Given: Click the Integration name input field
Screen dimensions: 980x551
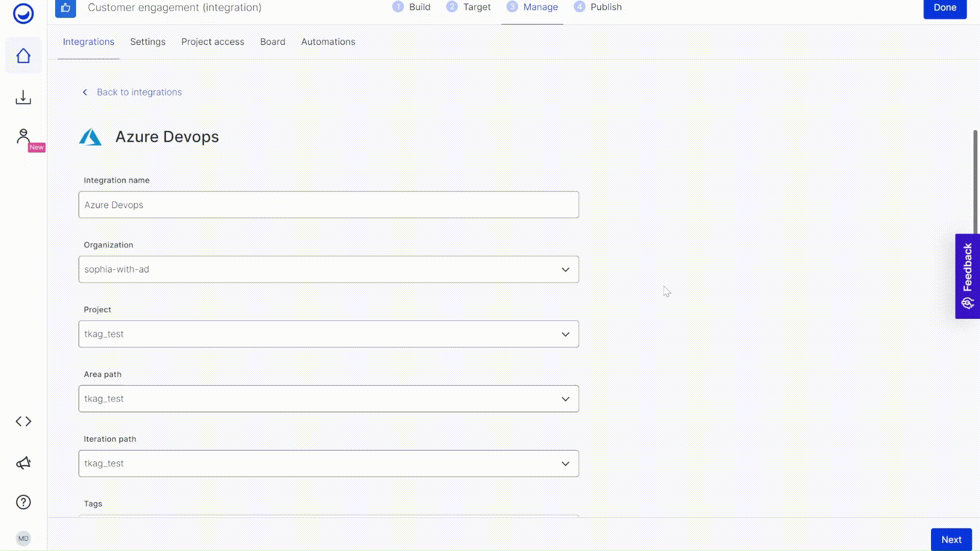Looking at the screenshot, I should (x=328, y=205).
